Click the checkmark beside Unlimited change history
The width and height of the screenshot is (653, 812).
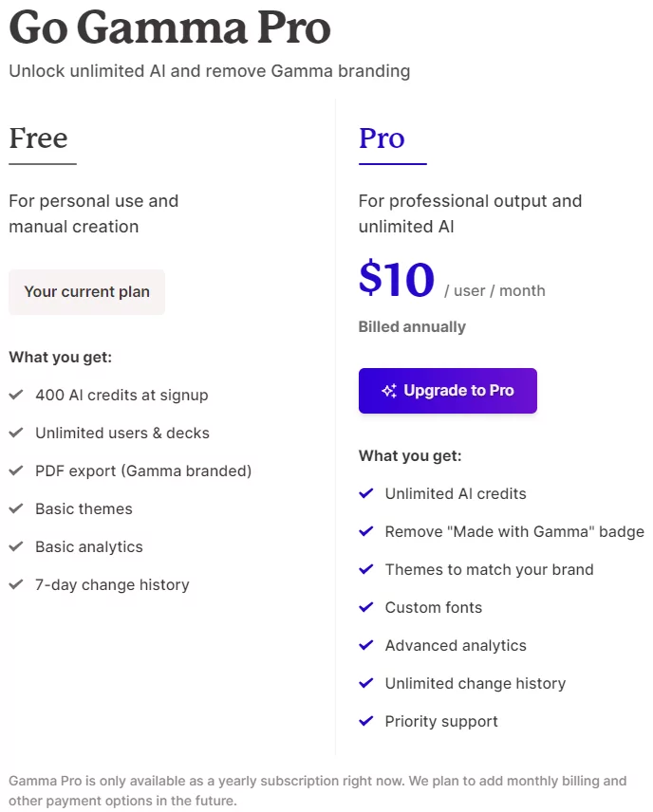[x=365, y=683]
